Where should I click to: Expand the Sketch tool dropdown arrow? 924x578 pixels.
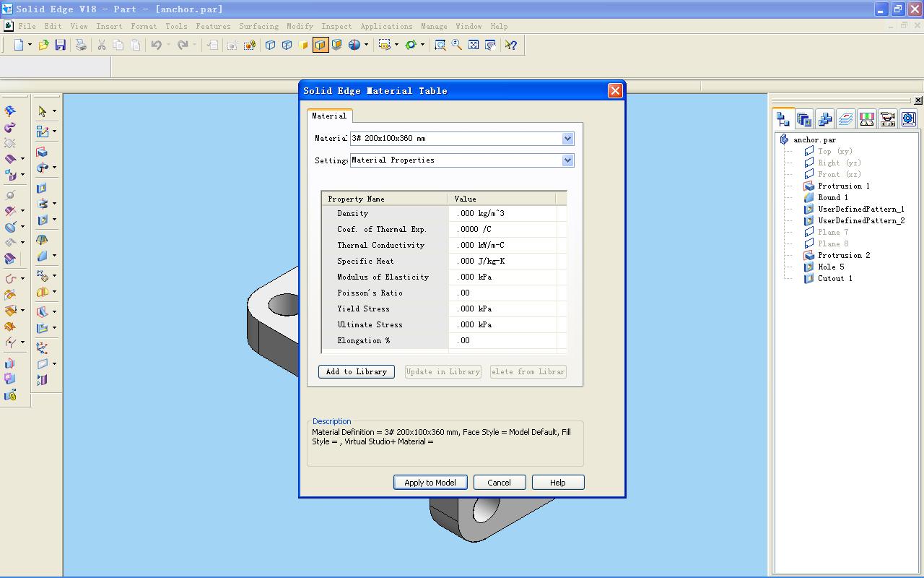(54, 132)
